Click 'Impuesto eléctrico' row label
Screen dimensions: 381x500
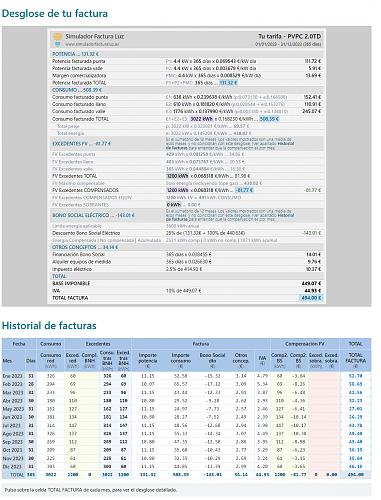pyautogui.click(x=72, y=269)
